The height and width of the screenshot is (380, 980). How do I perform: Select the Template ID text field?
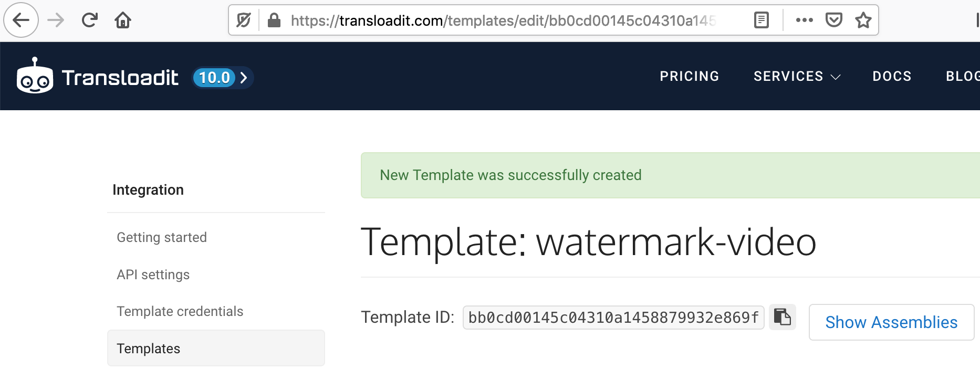pyautogui.click(x=613, y=318)
